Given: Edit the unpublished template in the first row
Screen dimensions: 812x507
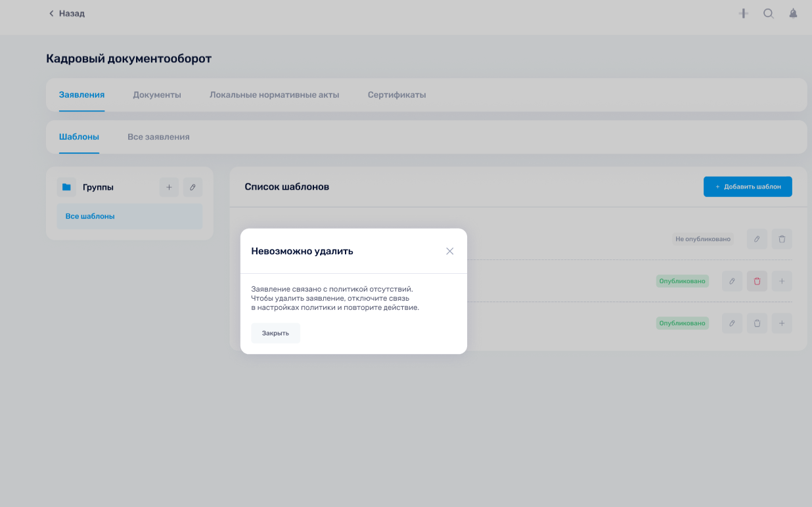Looking at the screenshot, I should coord(757,239).
